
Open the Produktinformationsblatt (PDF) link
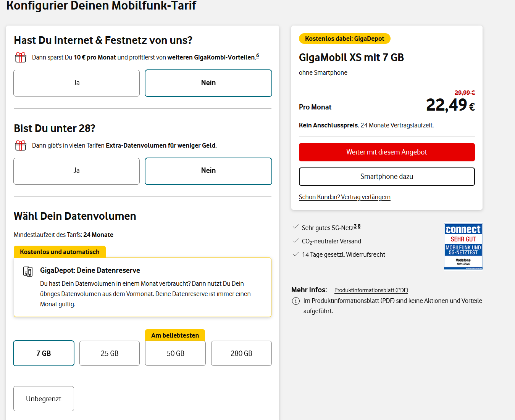pos(371,290)
